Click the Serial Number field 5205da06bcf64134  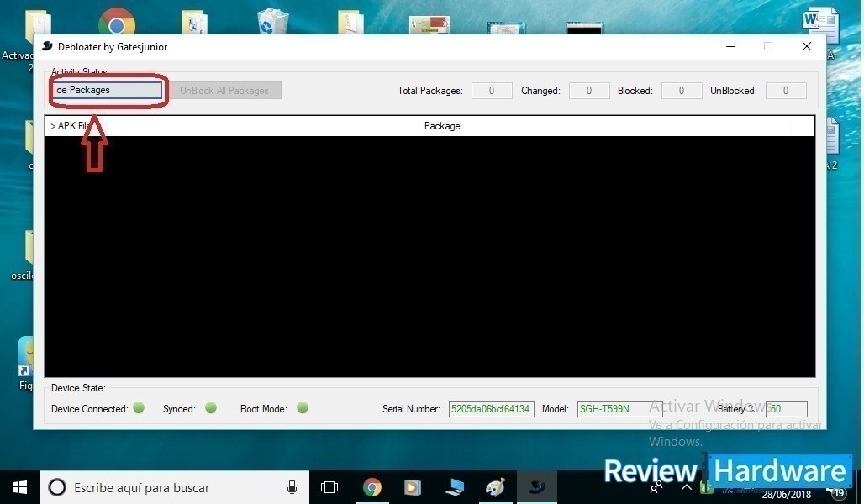[x=491, y=409]
